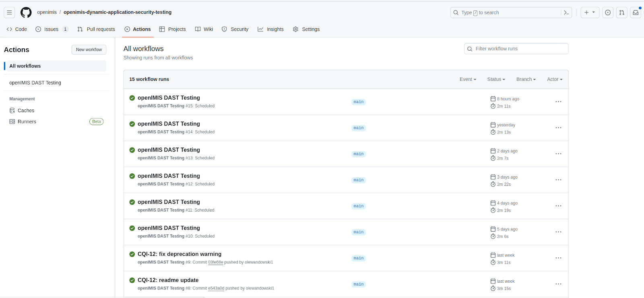The height and width of the screenshot is (298, 644).
Task: Open options menu for run #12
Action: (558, 180)
